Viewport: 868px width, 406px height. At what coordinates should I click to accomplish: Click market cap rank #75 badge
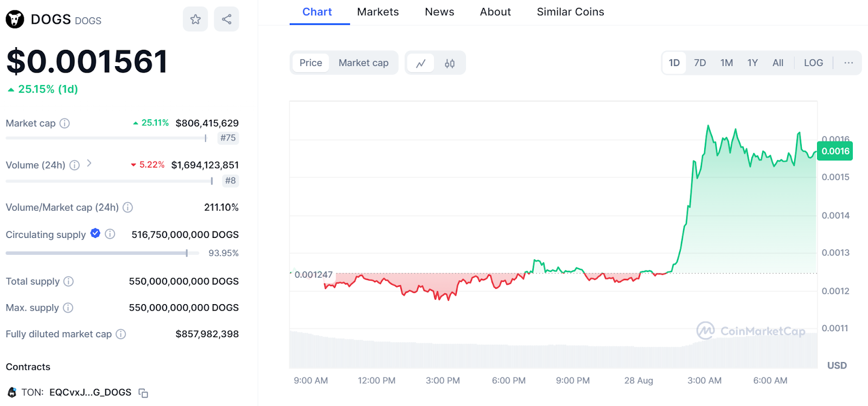(228, 138)
